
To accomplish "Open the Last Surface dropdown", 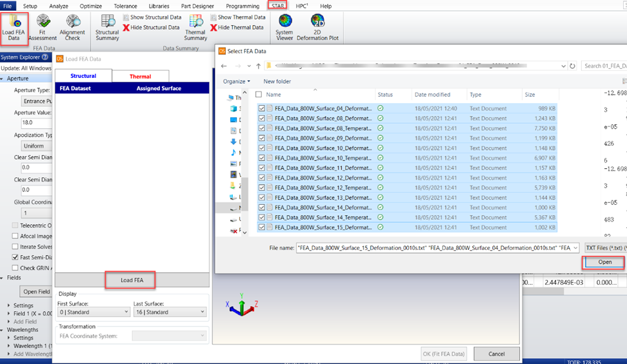I will (170, 312).
